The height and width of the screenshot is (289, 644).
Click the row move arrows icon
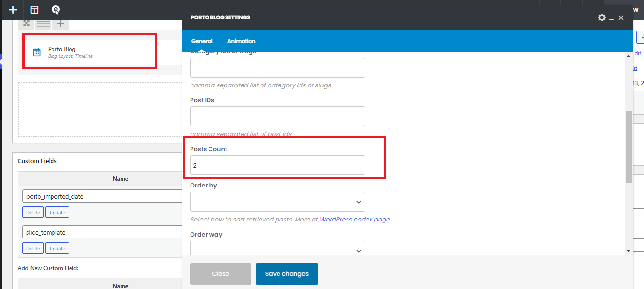(x=27, y=23)
